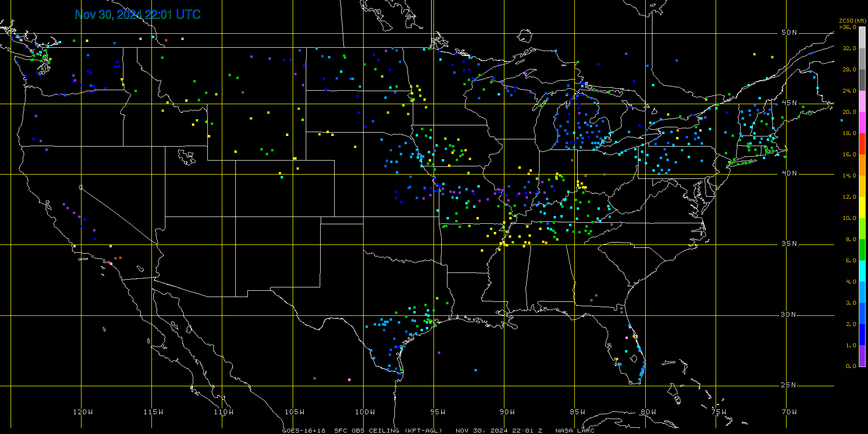
Task: Click the '3.0' legend value
Action: coord(851,303)
